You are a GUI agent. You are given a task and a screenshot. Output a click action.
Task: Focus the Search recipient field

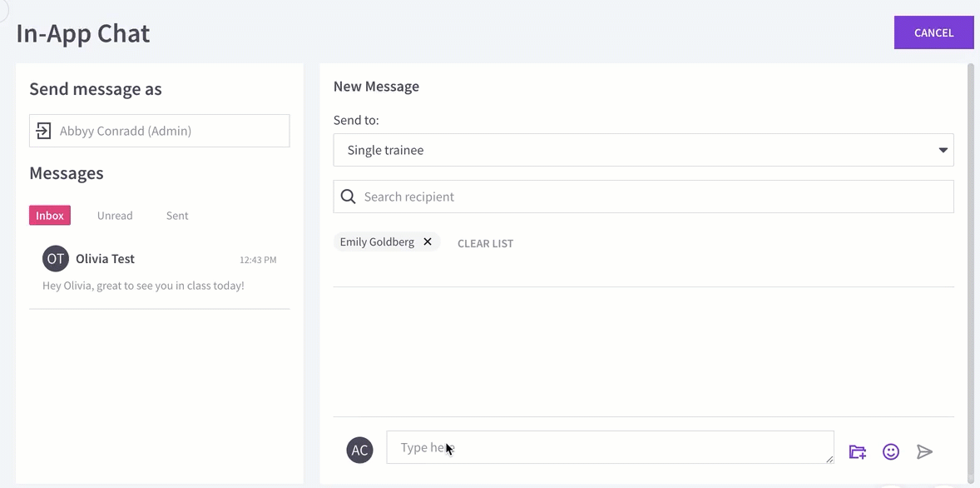[x=643, y=197]
